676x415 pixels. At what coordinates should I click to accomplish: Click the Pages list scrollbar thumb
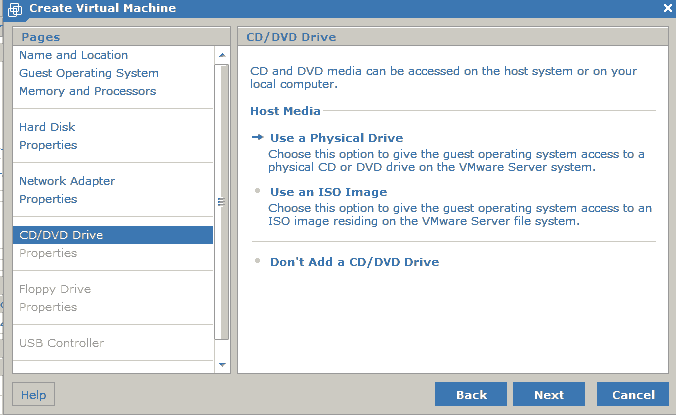coord(222,202)
